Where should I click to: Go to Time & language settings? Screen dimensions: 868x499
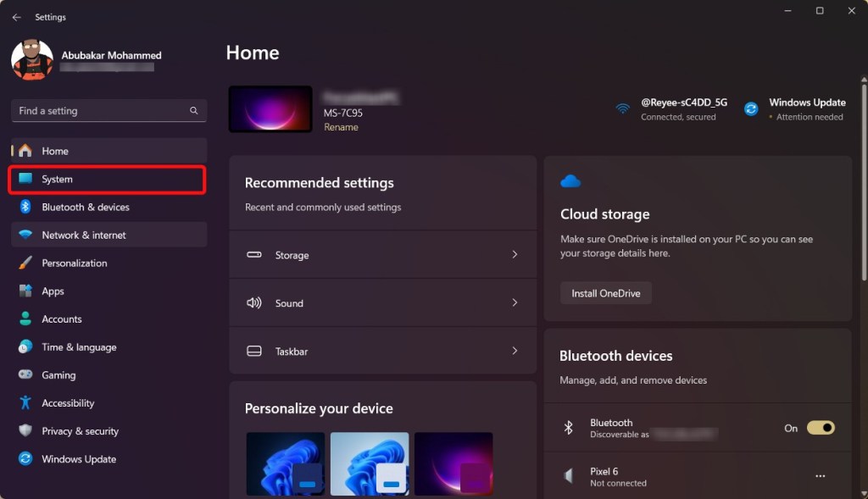[x=109, y=347]
